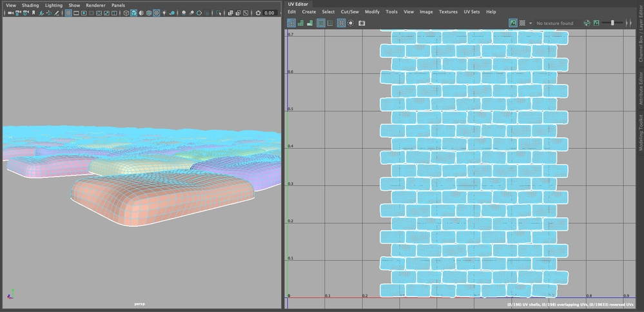Screen dimensions: 644x312
Task: Open the UV Sets menu
Action: tap(471, 12)
